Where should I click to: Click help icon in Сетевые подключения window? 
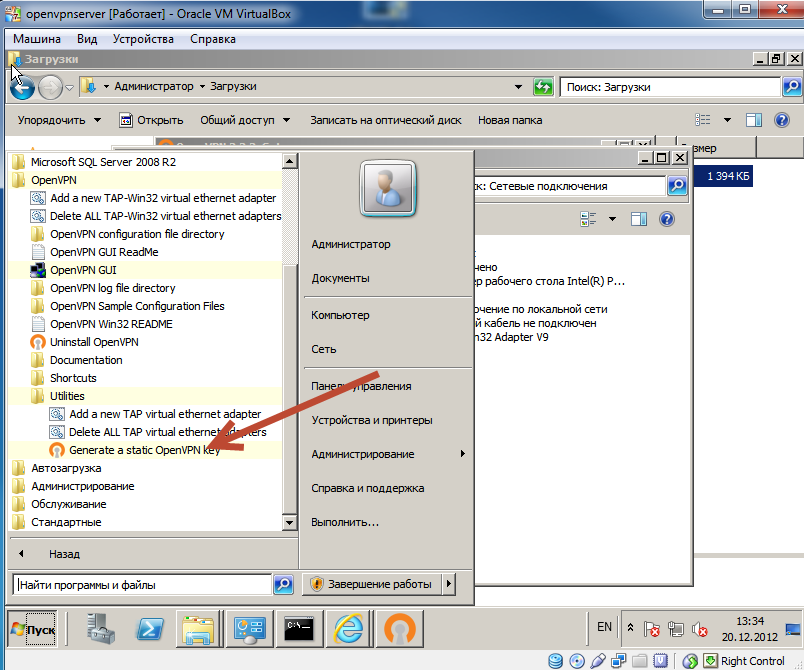point(667,219)
